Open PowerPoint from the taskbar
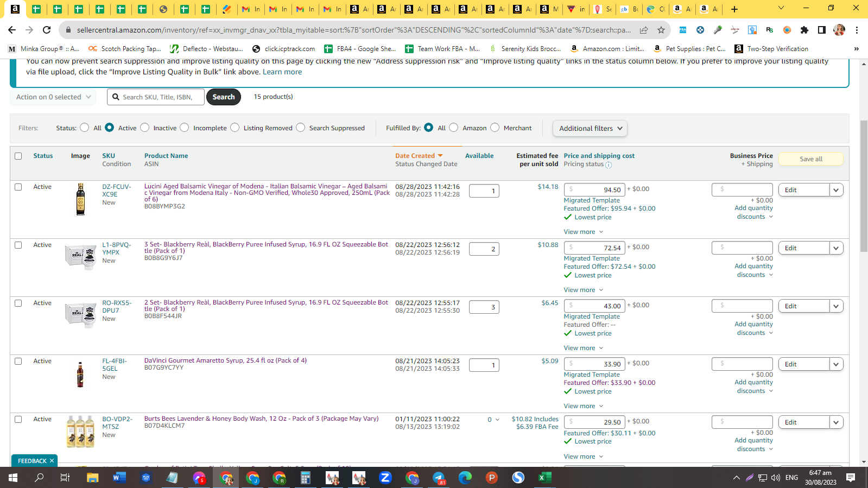Image resolution: width=868 pixels, height=488 pixels. (x=492, y=478)
